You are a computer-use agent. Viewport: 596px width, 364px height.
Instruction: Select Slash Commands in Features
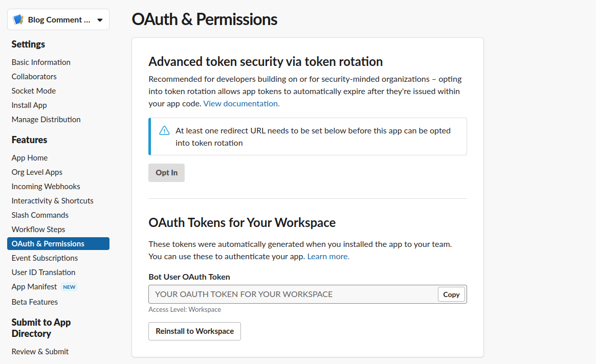pos(40,215)
